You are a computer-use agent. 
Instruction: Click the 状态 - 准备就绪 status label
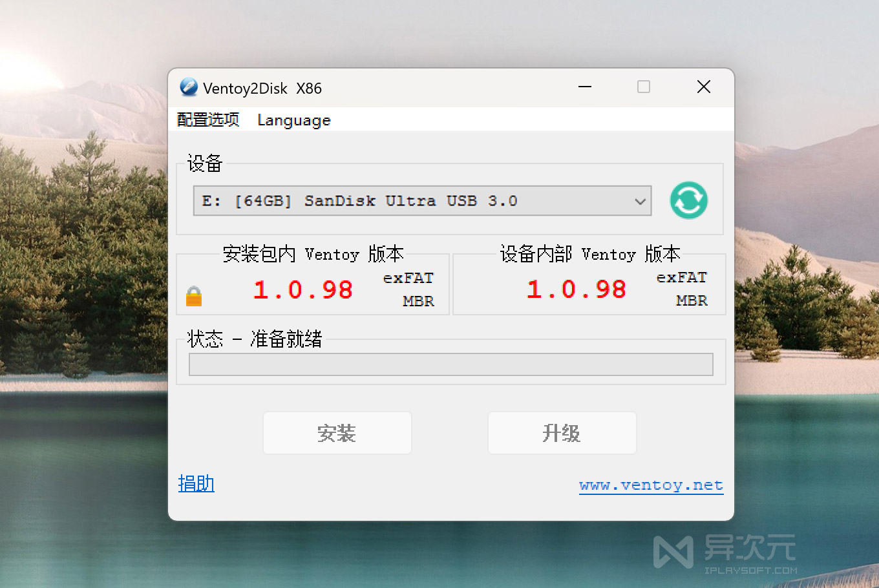click(255, 339)
